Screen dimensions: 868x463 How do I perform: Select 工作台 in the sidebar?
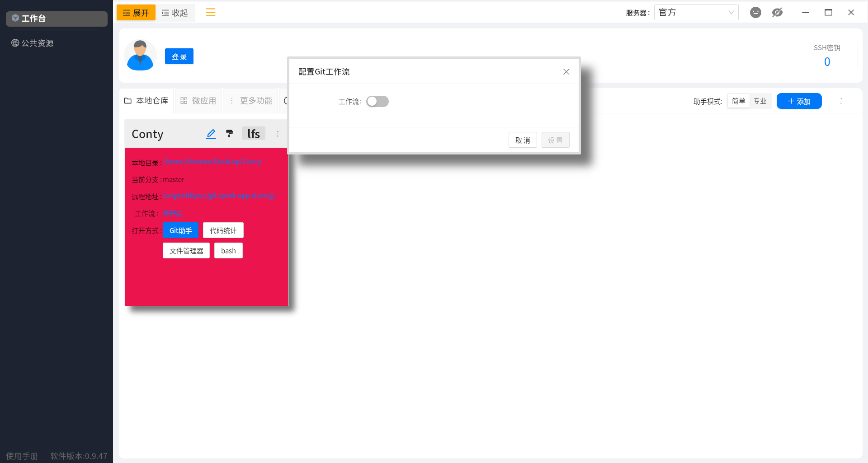[57, 19]
